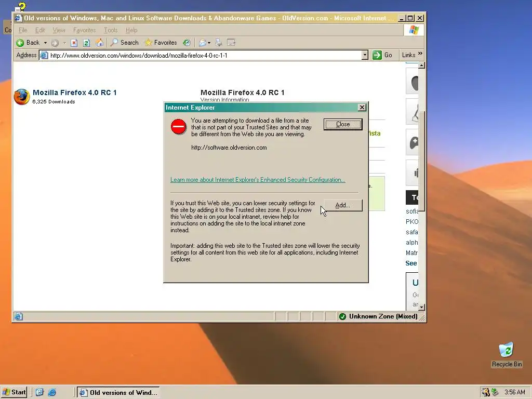
Task: Go to Home page icon
Action: point(99,43)
